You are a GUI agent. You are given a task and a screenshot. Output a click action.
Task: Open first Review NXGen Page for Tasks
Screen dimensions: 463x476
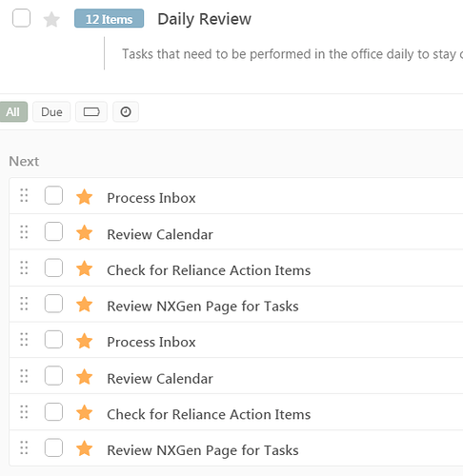[203, 307]
